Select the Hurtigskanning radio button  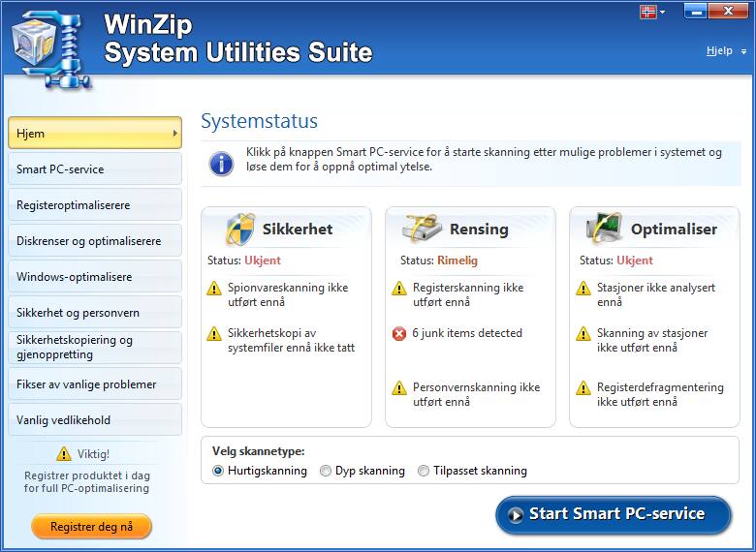pos(219,471)
